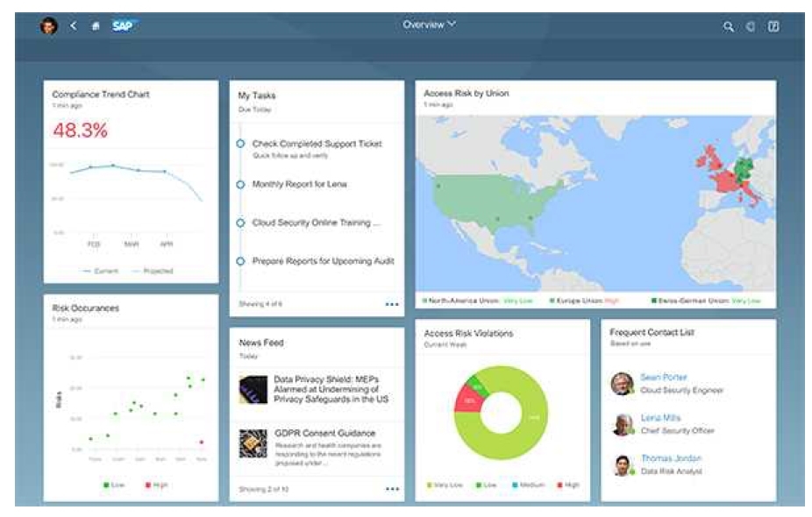The image size is (812, 517).
Task: Open task Cloud Security Online Training
Action: click(x=316, y=223)
